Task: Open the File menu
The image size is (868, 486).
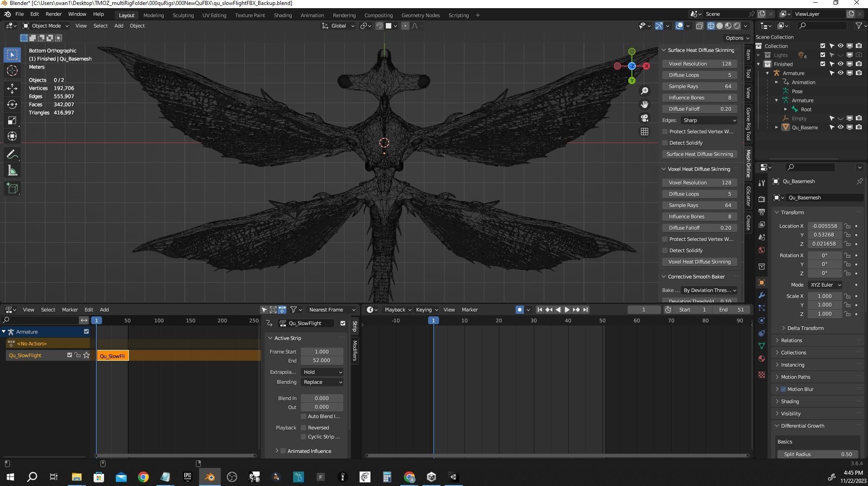Action: [19, 14]
